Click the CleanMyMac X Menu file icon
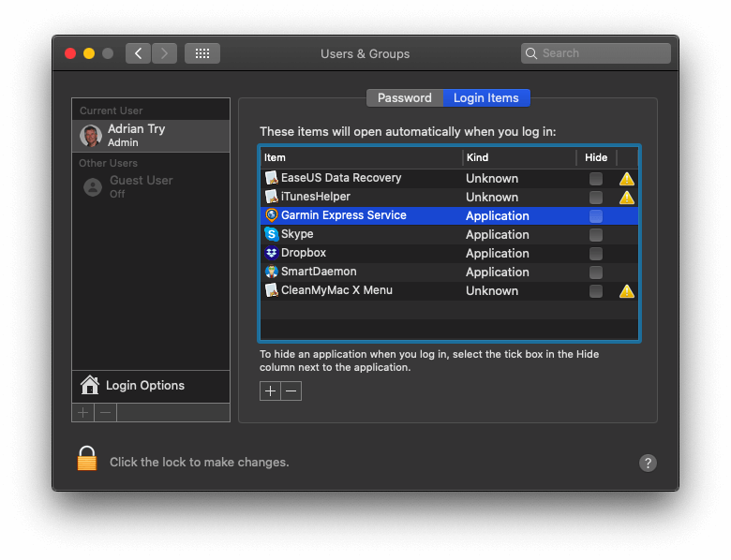The image size is (731, 560). pyautogui.click(x=272, y=290)
